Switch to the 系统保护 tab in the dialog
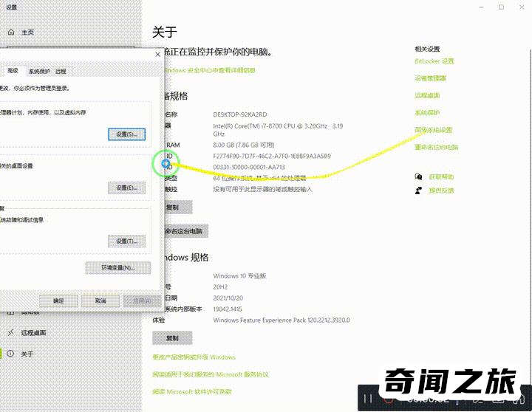 click(x=39, y=71)
